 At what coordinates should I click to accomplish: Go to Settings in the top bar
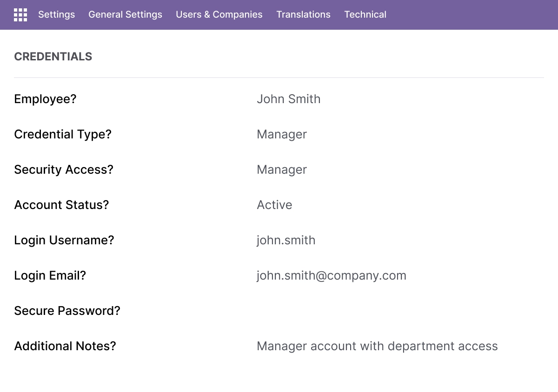click(x=56, y=14)
